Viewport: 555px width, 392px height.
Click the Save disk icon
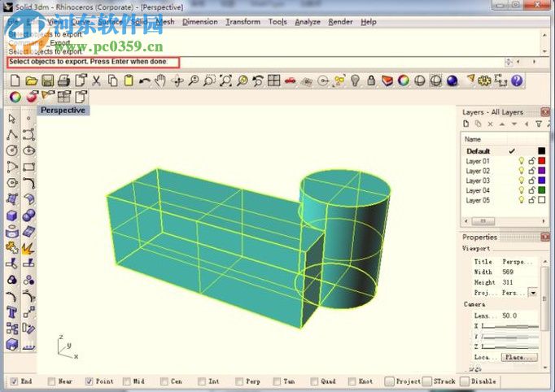pos(47,81)
